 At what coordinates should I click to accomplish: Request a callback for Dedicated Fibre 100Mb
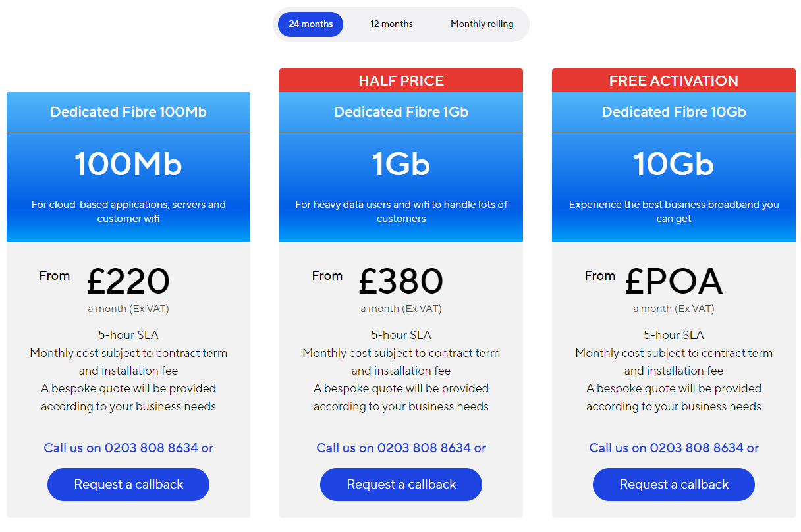[128, 485]
